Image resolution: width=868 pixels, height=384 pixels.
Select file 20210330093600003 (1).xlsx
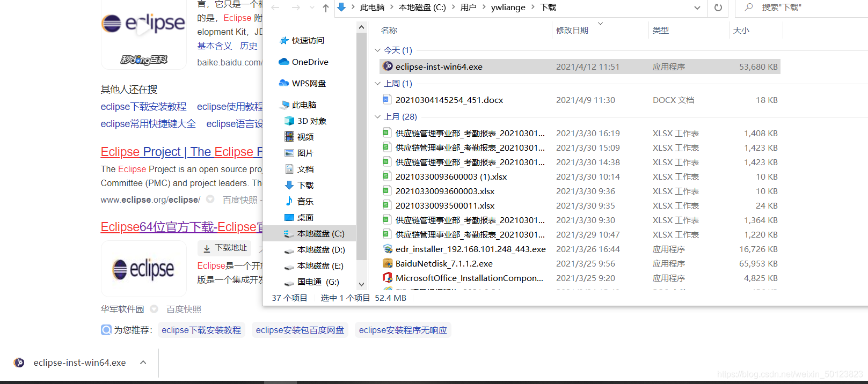451,177
